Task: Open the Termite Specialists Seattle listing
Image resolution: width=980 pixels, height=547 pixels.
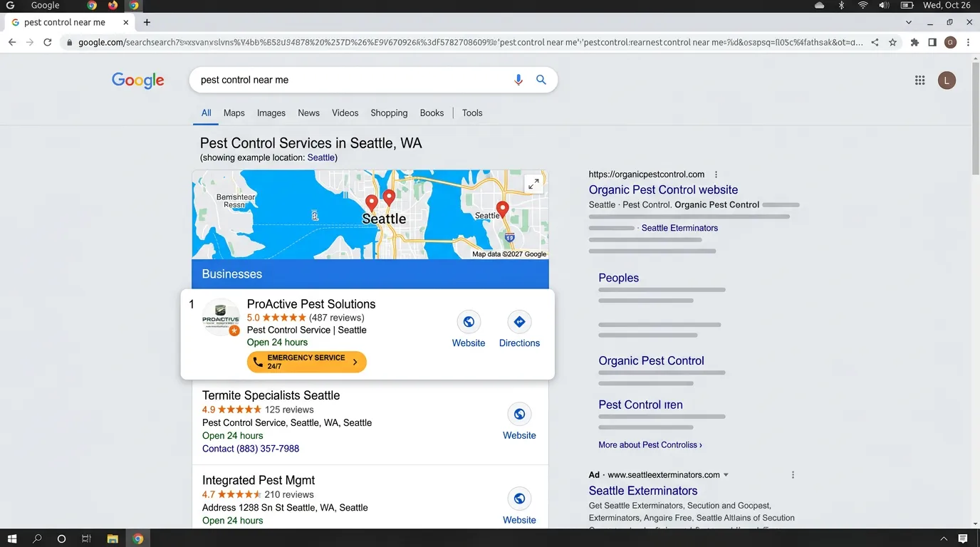Action: (271, 395)
